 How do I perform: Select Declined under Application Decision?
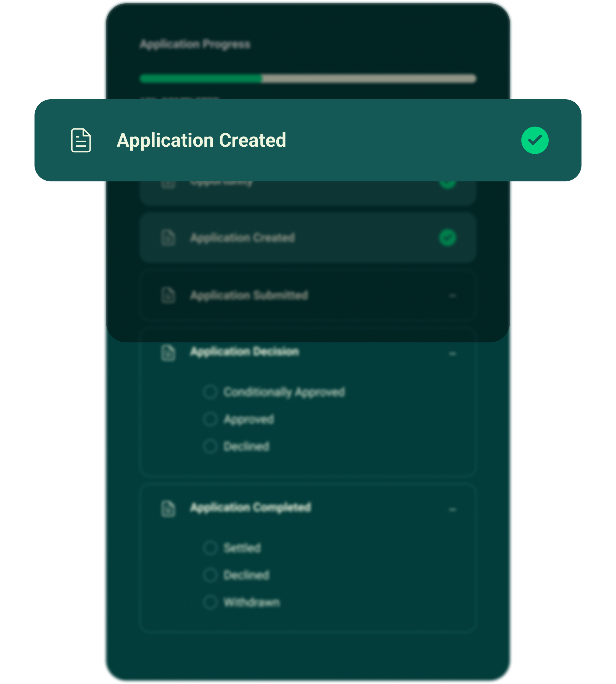210,446
